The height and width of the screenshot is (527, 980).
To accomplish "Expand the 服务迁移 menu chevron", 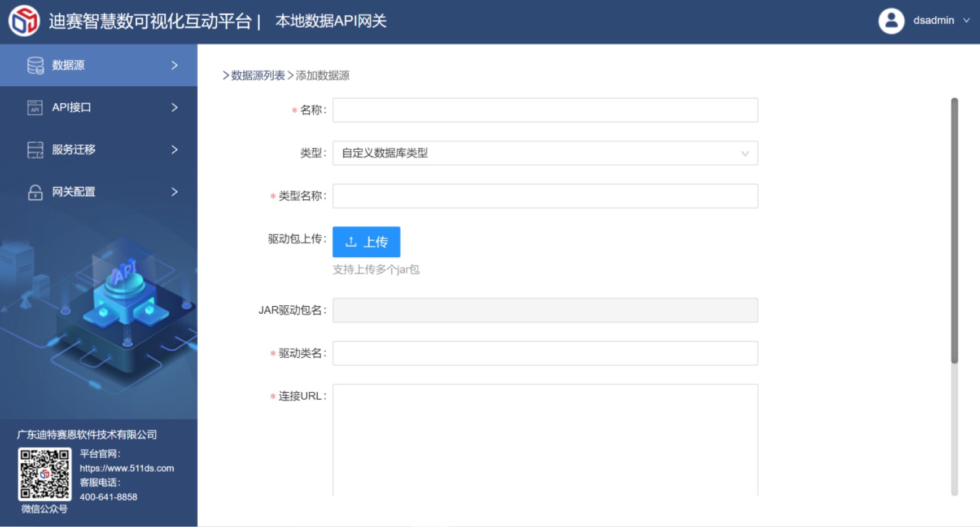I will pyautogui.click(x=174, y=150).
